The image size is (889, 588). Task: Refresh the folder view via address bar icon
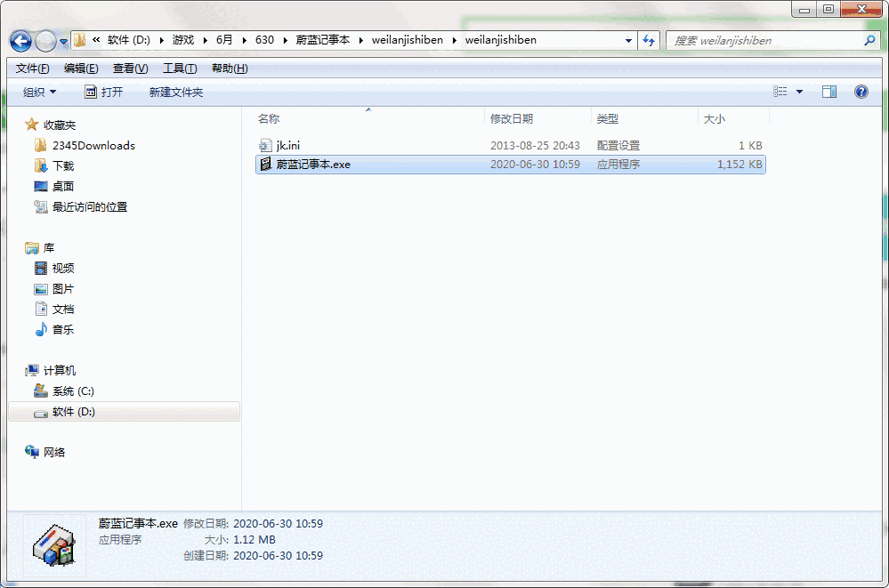click(649, 41)
